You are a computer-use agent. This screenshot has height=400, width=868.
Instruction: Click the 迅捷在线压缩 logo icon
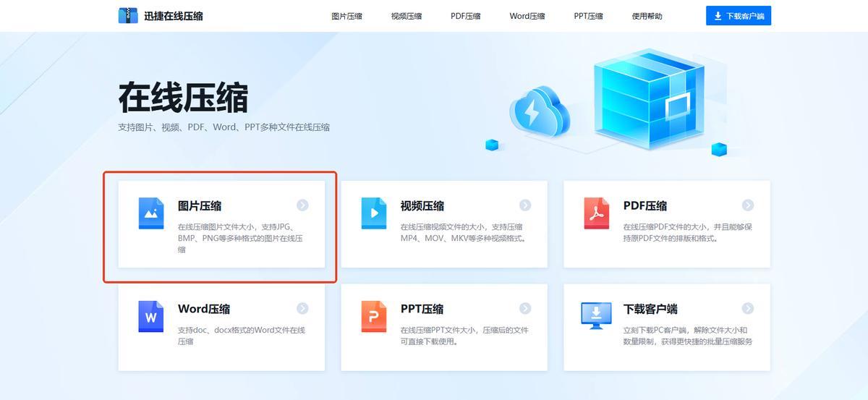click(x=128, y=15)
